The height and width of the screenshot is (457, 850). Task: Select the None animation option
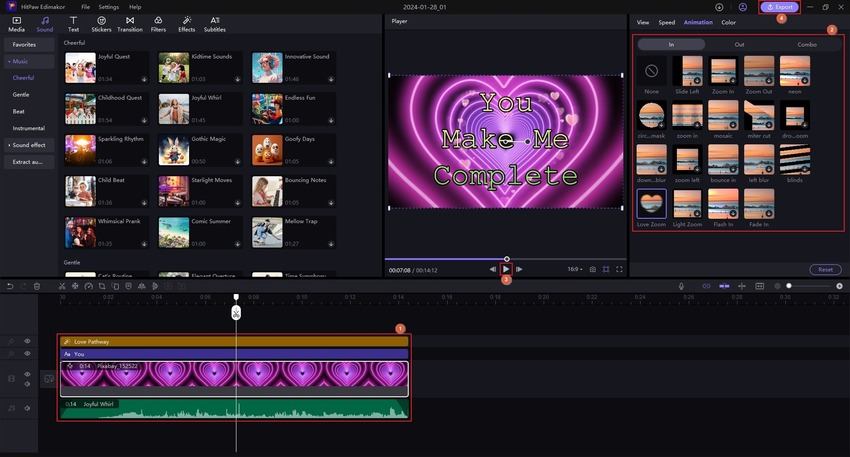(652, 70)
